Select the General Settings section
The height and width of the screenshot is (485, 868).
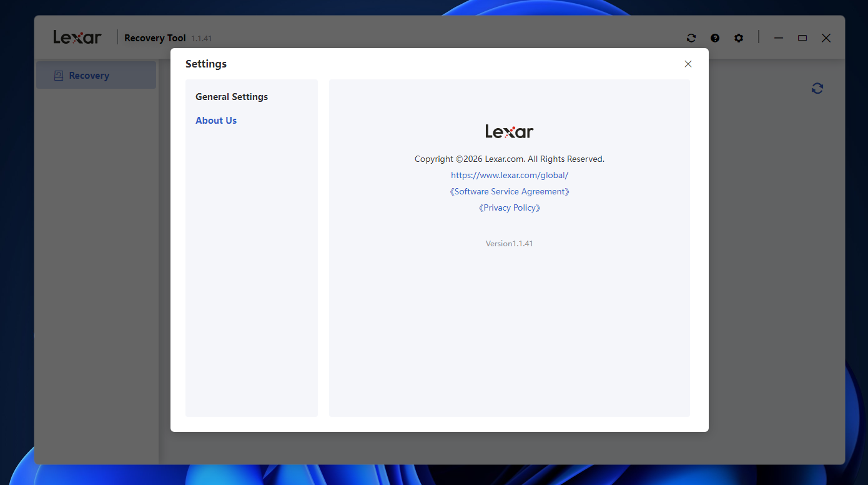click(x=231, y=96)
